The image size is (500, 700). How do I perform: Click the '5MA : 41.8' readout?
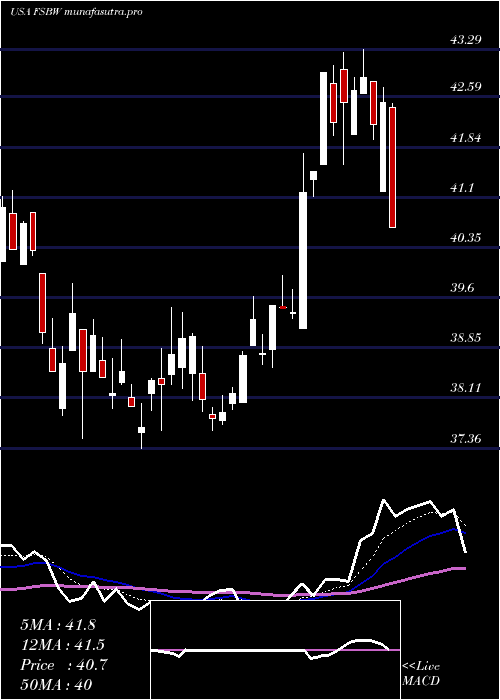click(x=58, y=625)
